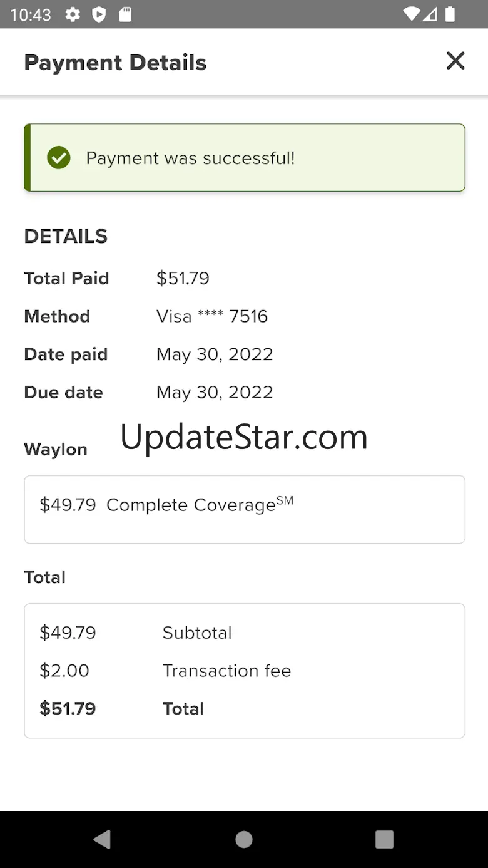Select the Complete Coverage plan card
This screenshot has width=488, height=868.
click(244, 509)
